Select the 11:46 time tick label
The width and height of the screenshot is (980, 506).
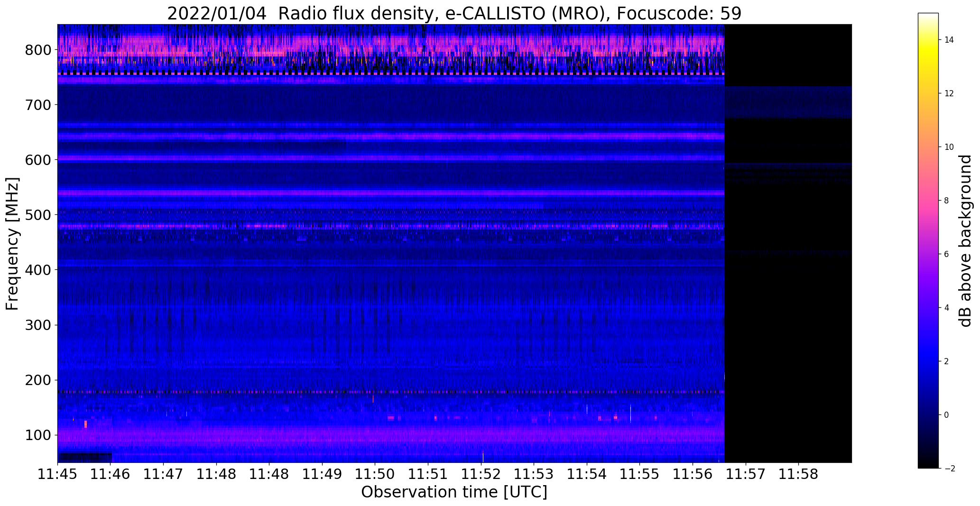111,474
